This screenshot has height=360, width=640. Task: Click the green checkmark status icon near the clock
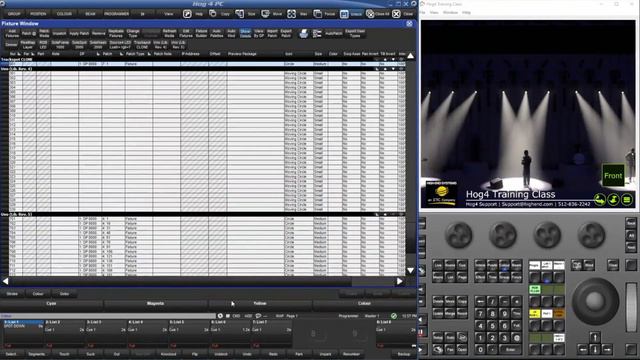pyautogui.click(x=393, y=316)
